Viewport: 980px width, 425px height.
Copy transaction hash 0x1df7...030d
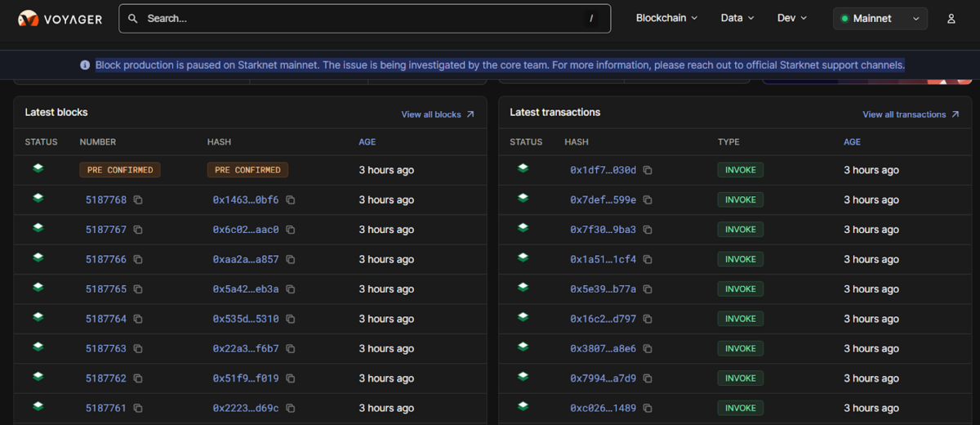648,170
